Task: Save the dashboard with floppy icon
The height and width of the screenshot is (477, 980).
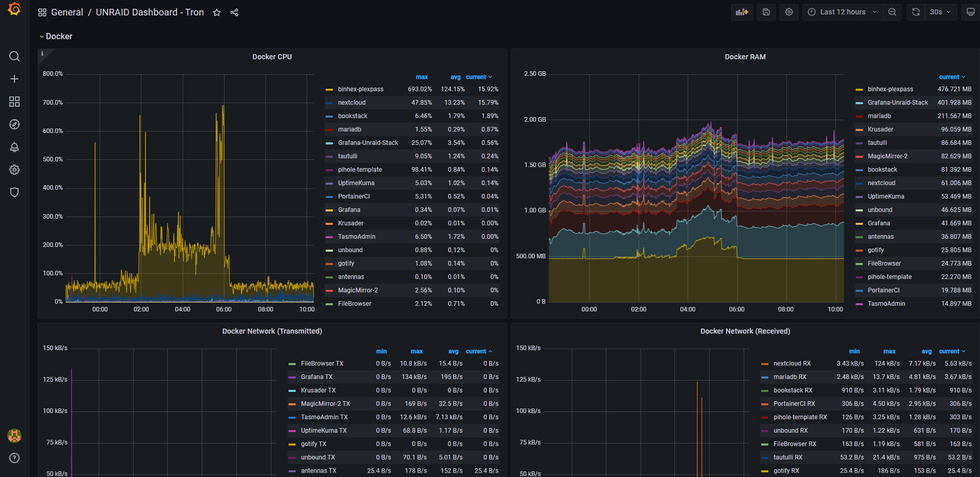Action: point(766,12)
